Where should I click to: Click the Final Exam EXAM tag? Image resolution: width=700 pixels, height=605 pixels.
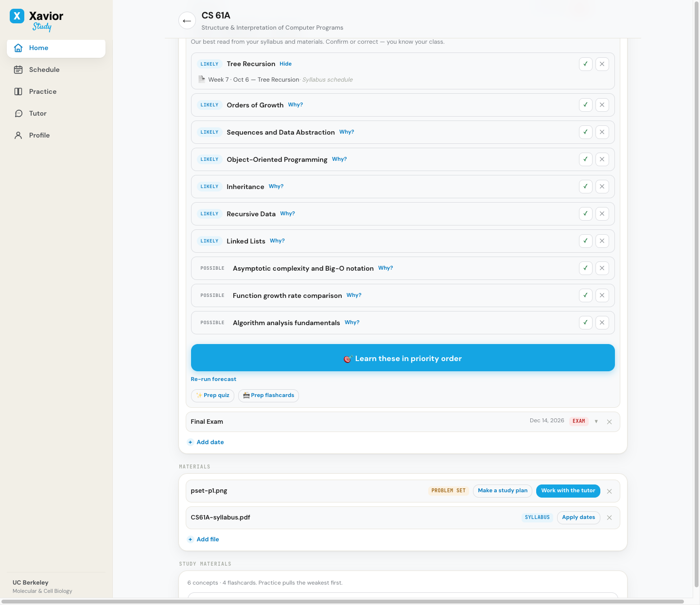(x=578, y=421)
